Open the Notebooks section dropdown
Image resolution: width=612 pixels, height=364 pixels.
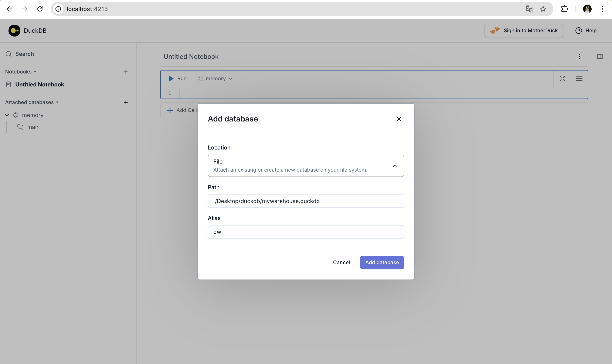click(34, 72)
